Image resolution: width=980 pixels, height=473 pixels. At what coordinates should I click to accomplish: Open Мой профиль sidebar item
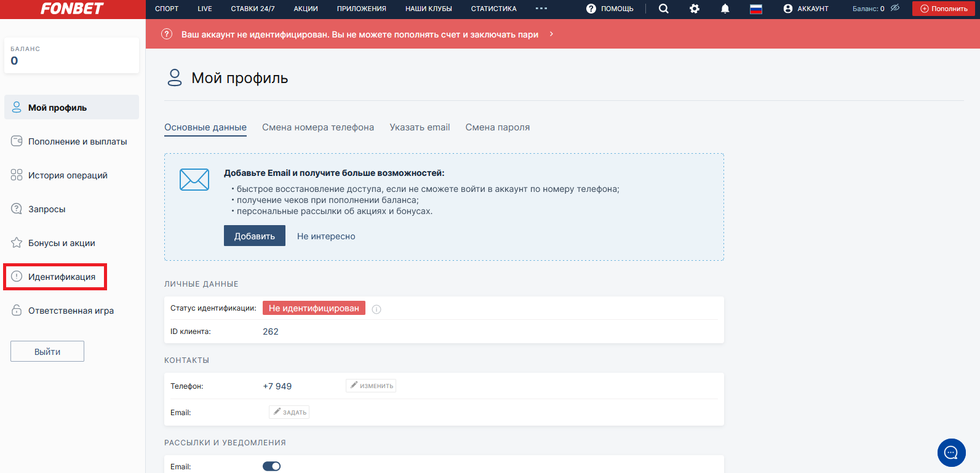pyautogui.click(x=71, y=107)
